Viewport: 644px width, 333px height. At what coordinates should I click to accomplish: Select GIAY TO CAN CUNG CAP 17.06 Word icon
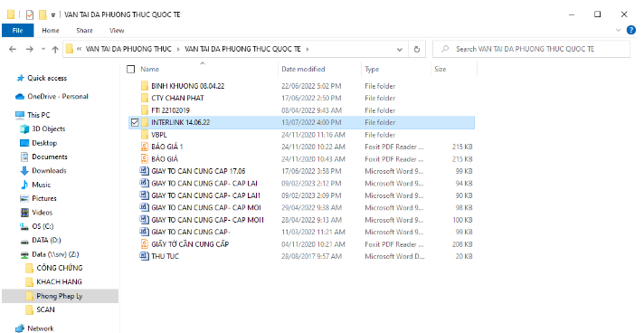click(144, 171)
